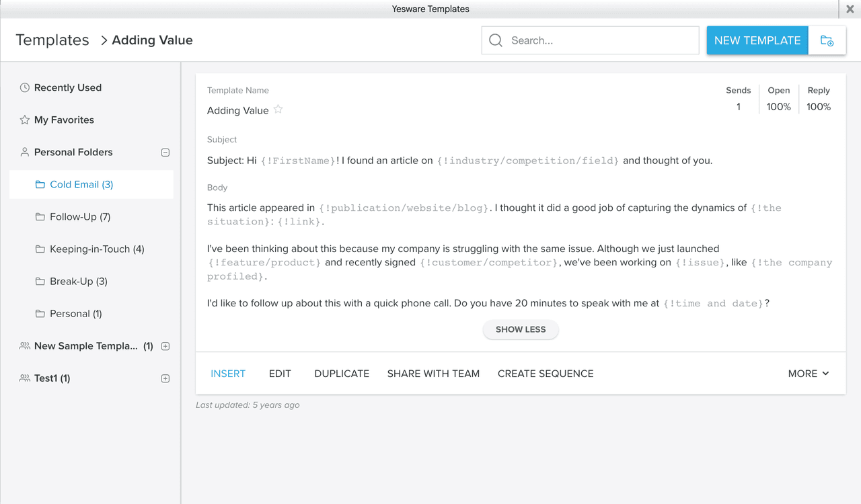861x504 pixels.
Task: Click the Sends count value
Action: 738,107
